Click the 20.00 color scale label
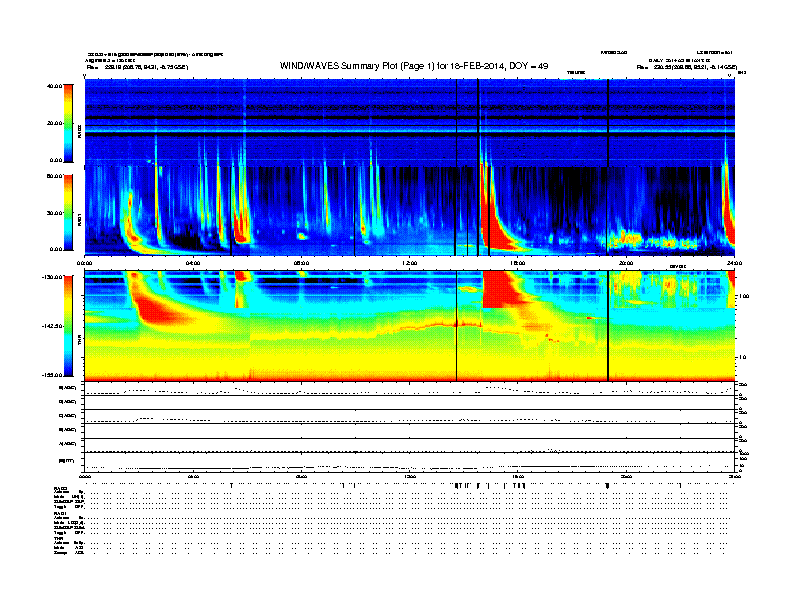 [54, 123]
